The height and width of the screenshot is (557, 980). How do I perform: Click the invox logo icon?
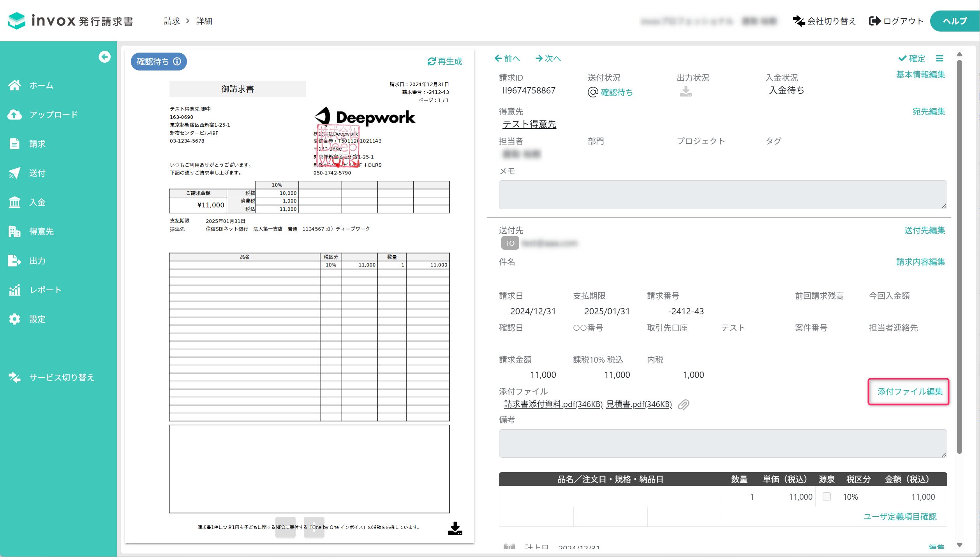coord(16,21)
